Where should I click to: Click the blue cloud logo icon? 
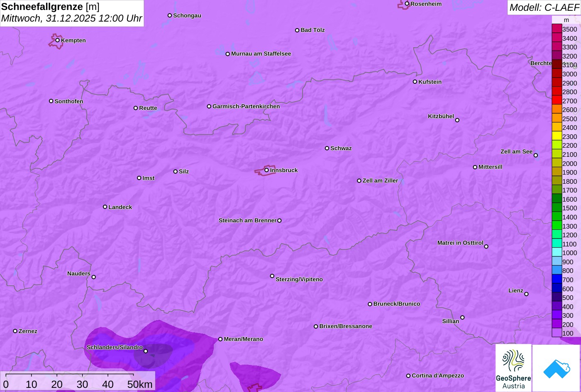click(557, 368)
